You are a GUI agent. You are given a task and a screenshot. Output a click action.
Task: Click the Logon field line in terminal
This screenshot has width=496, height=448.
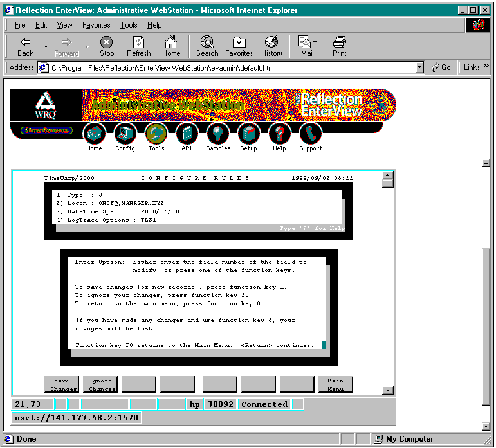pos(110,203)
